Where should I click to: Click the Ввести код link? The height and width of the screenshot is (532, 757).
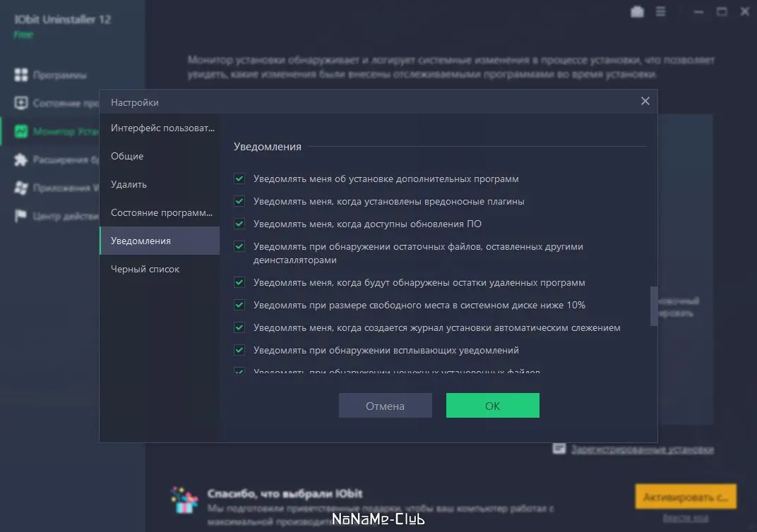tap(686, 519)
